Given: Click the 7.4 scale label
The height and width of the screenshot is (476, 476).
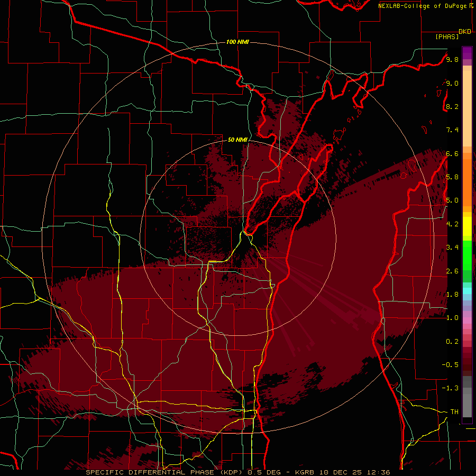Looking at the screenshot, I should [452, 130].
